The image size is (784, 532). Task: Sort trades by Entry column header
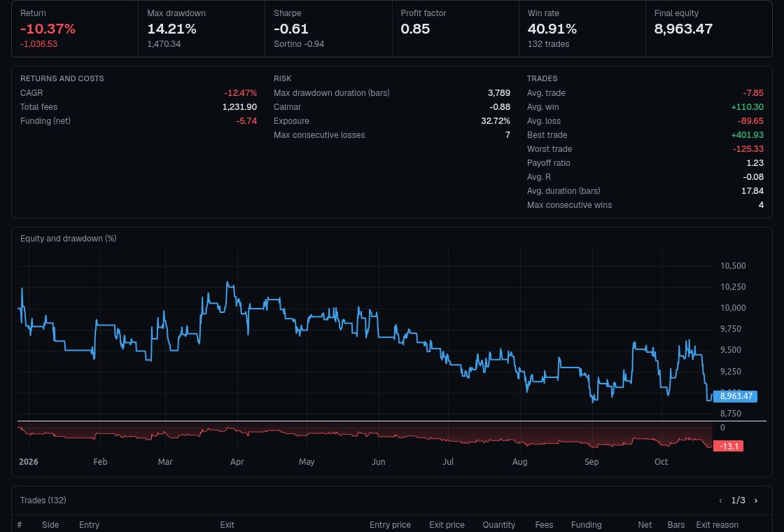[89, 524]
